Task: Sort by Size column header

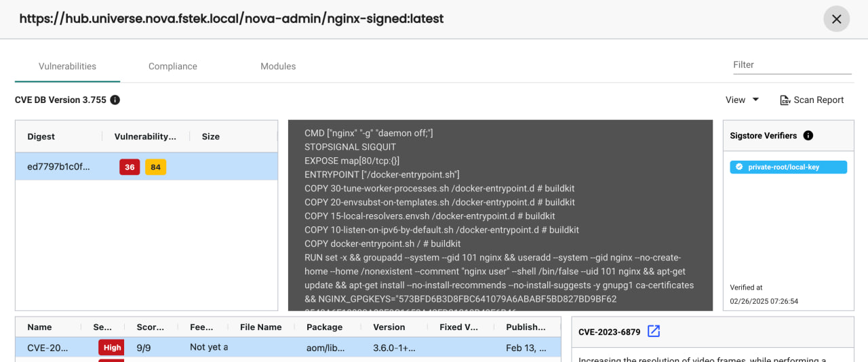Action: click(x=211, y=136)
